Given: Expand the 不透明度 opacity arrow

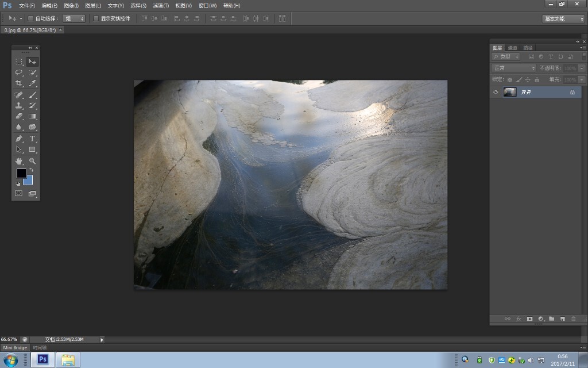Looking at the screenshot, I should pos(582,68).
